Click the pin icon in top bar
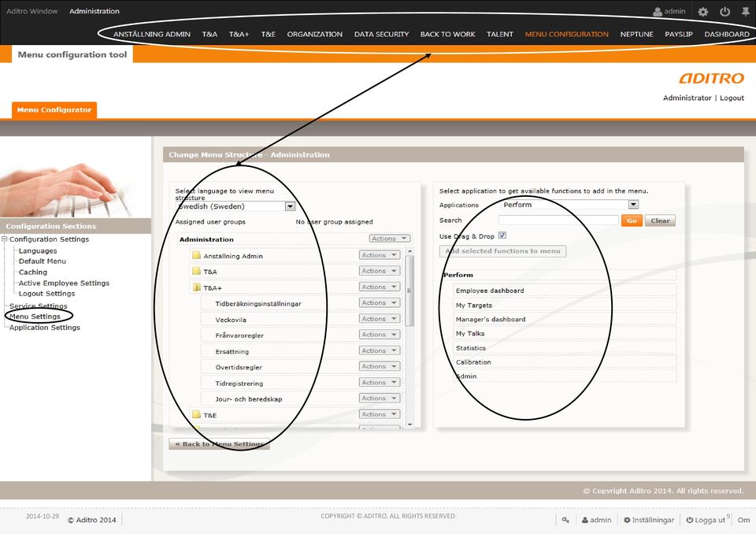This screenshot has width=756, height=534. click(746, 12)
